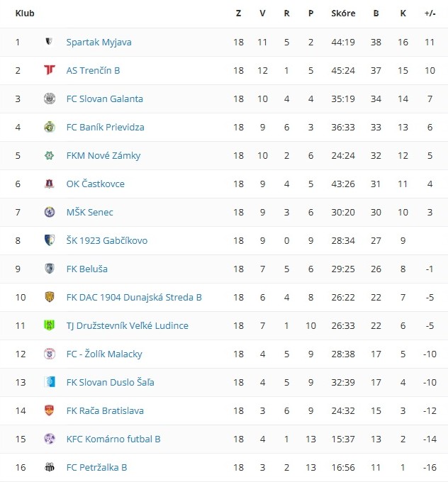Image resolution: width=448 pixels, height=482 pixels.
Task: Open the KFC Komárno futbal B link
Action: pyautogui.click(x=113, y=439)
